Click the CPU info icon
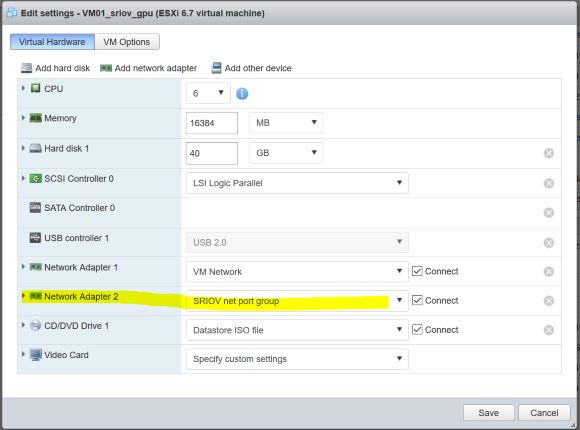Screen dimensions: 580x430 242,94
